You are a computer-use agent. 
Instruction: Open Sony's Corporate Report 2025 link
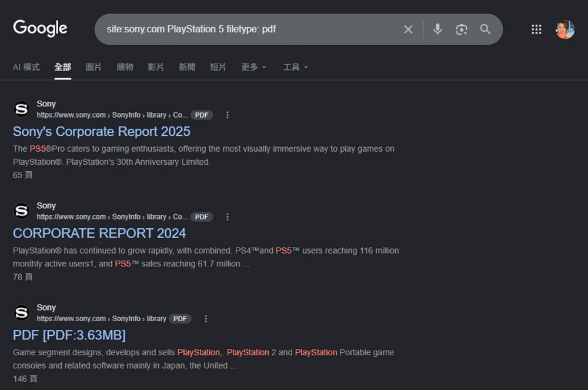click(102, 132)
